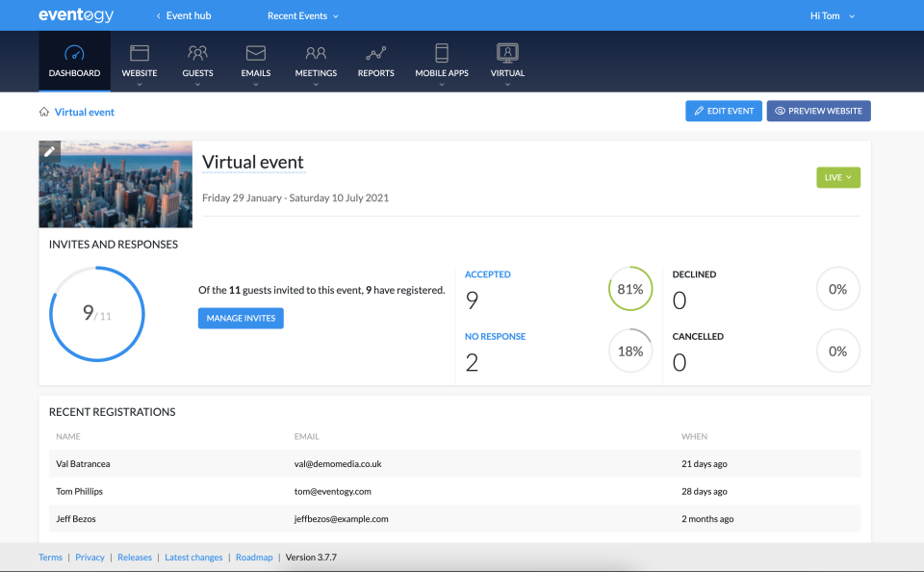The height and width of the screenshot is (572, 924).
Task: Go back to Event hub
Action: (x=183, y=15)
